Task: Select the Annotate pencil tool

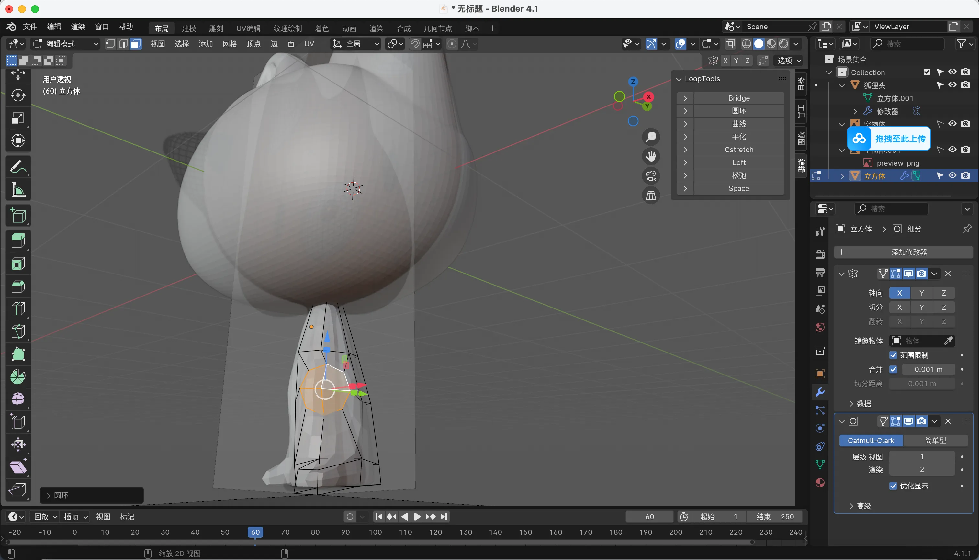Action: point(18,167)
